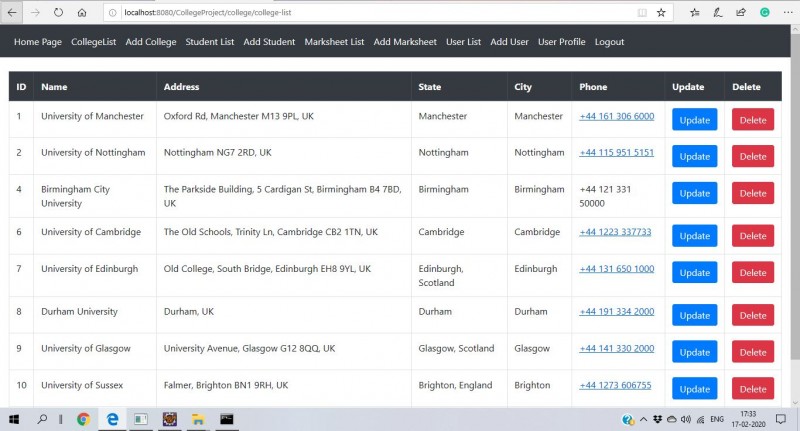Click phone link +44 1273 606755
Image resolution: width=800 pixels, height=431 pixels.
pyautogui.click(x=615, y=385)
